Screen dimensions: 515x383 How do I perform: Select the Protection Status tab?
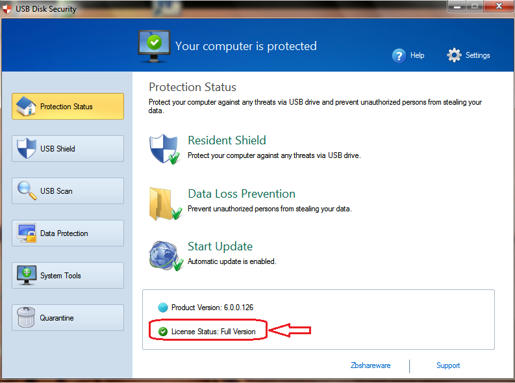[x=68, y=106]
